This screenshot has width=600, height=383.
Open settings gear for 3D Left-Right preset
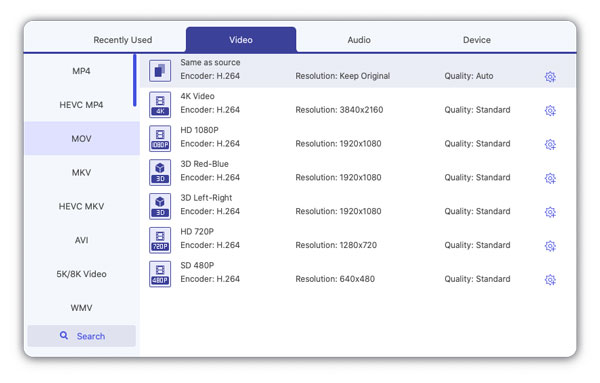coord(550,212)
